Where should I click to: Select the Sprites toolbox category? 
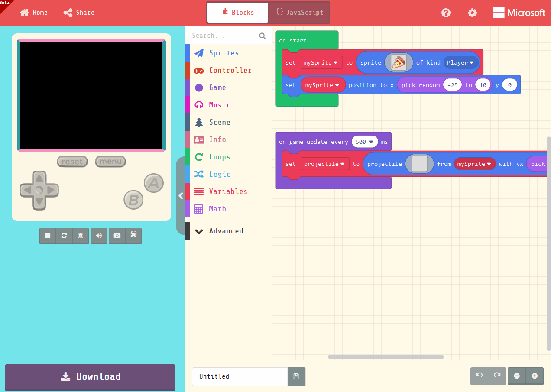pos(224,53)
